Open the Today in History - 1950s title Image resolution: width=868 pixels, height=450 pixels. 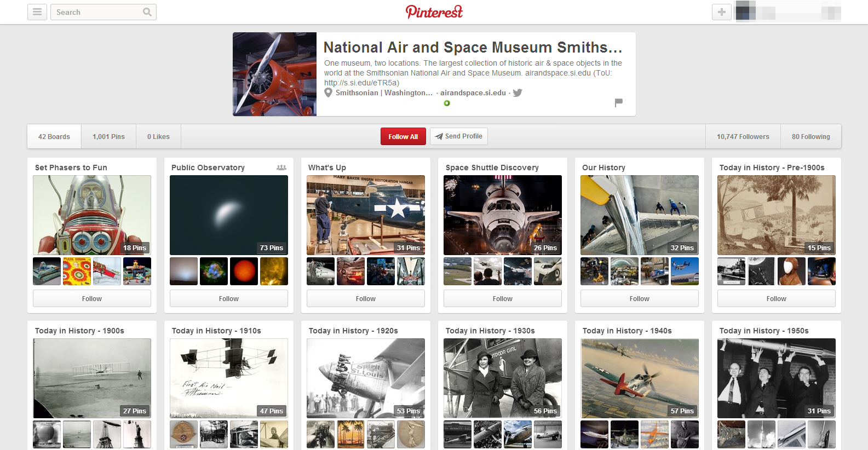(764, 331)
